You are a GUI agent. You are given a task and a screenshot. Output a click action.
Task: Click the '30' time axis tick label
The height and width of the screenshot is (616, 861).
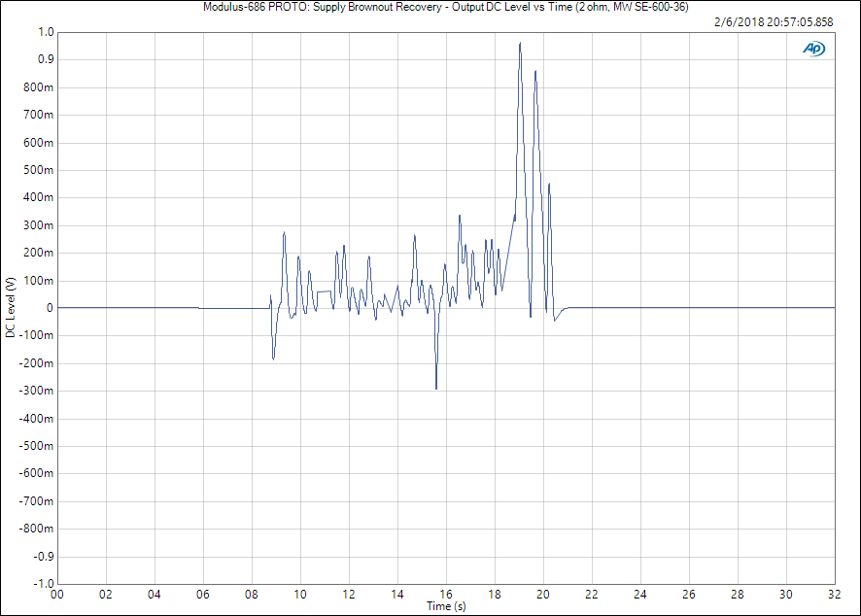pos(786,594)
